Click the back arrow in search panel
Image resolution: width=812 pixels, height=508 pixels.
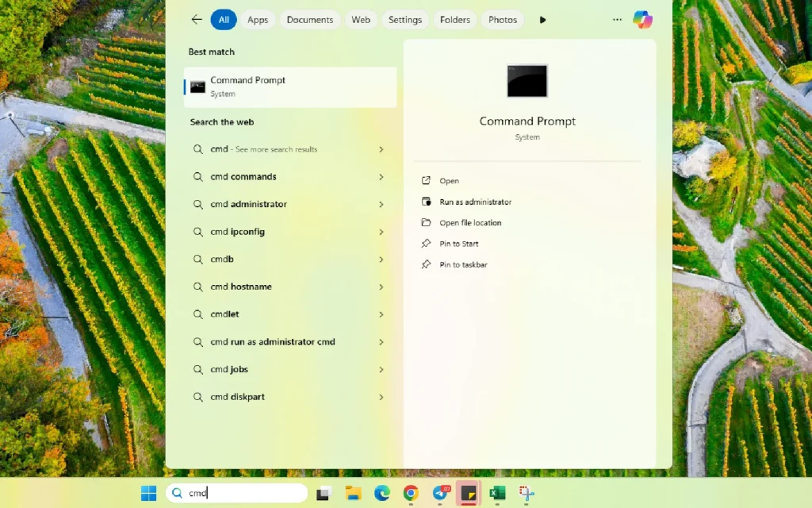pyautogui.click(x=197, y=20)
